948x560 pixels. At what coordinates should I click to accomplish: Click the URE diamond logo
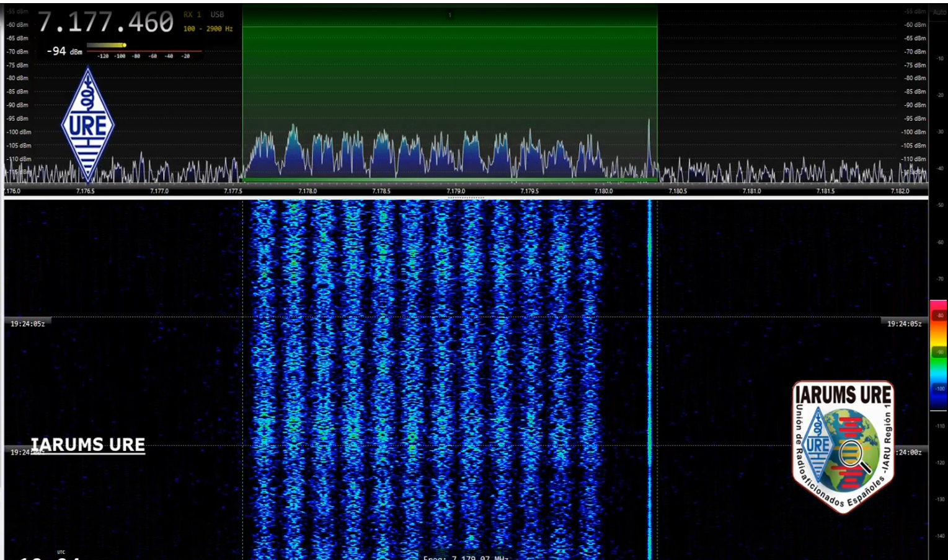point(87,125)
